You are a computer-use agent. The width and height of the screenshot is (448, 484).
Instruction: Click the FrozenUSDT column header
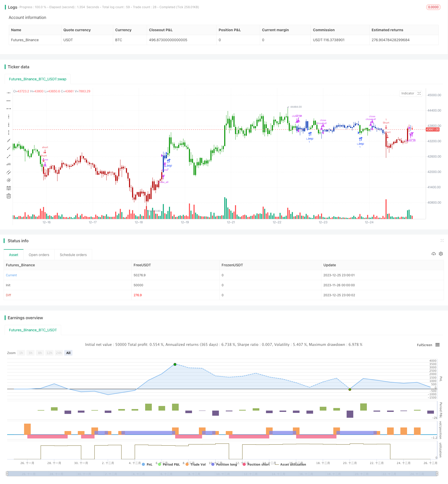(x=232, y=265)
